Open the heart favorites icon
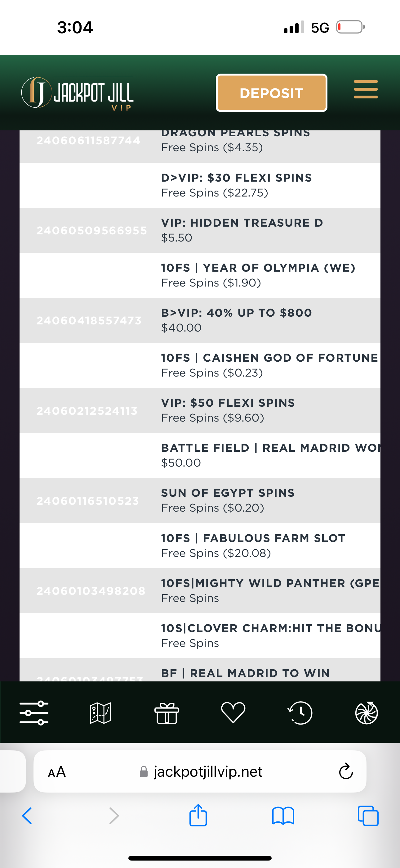The height and width of the screenshot is (868, 400). (233, 713)
